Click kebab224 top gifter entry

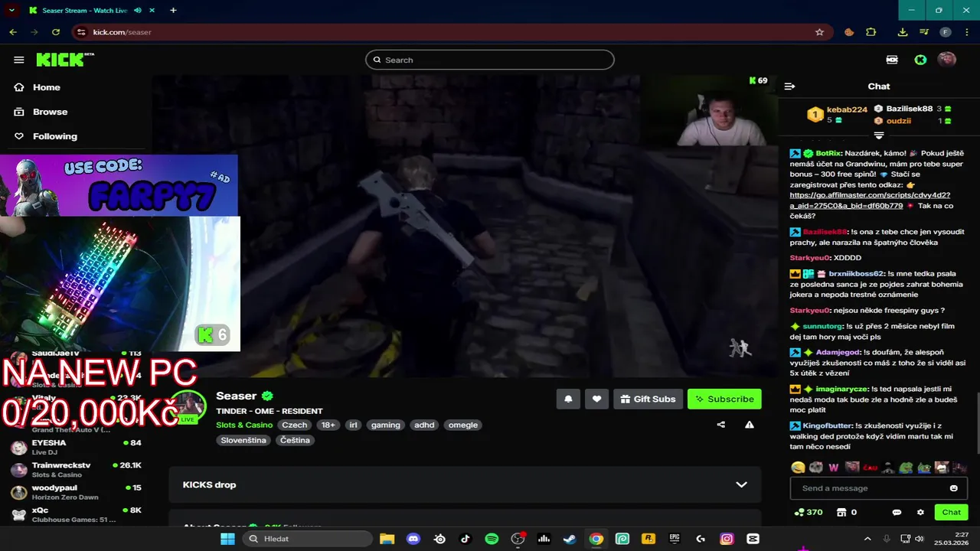[x=837, y=115]
